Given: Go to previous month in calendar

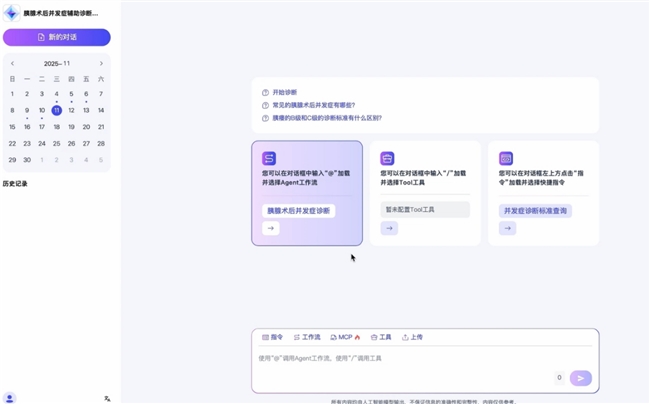Looking at the screenshot, I should pos(12,63).
